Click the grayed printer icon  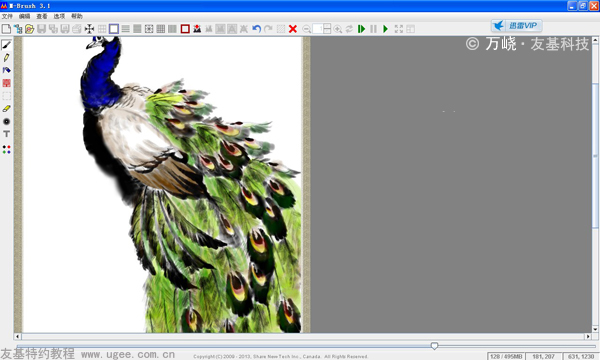[x=77, y=29]
